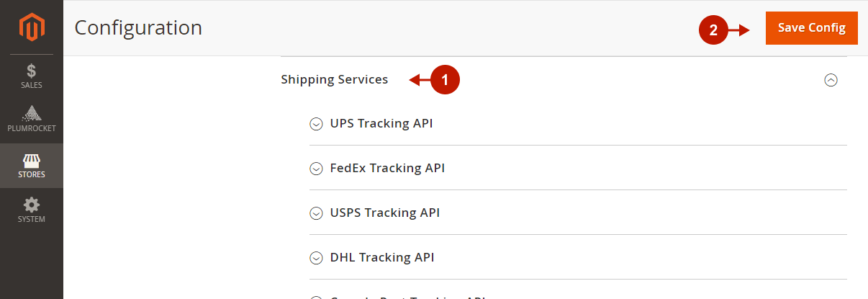Open the UPS Tracking API label
This screenshot has width=868, height=299.
[x=381, y=123]
